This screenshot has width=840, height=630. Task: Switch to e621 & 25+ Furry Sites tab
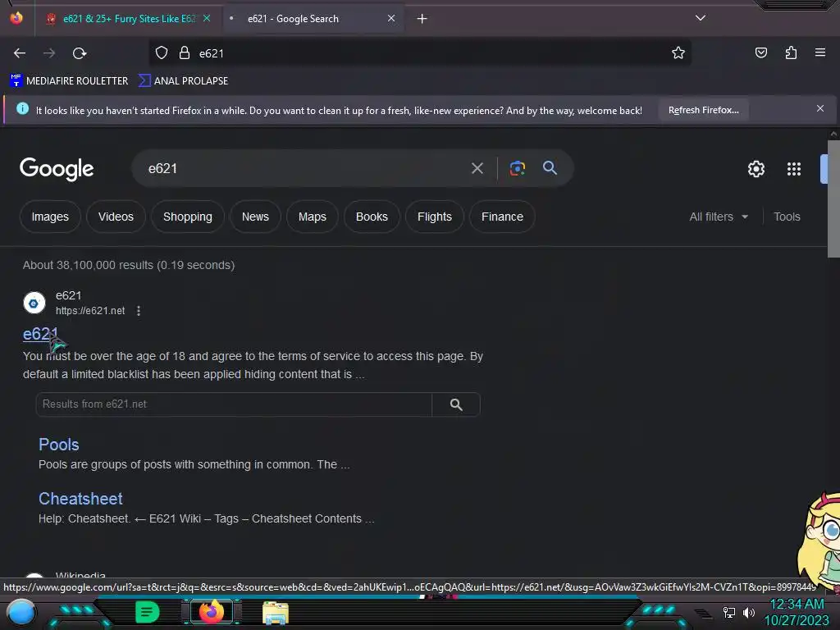click(x=127, y=19)
